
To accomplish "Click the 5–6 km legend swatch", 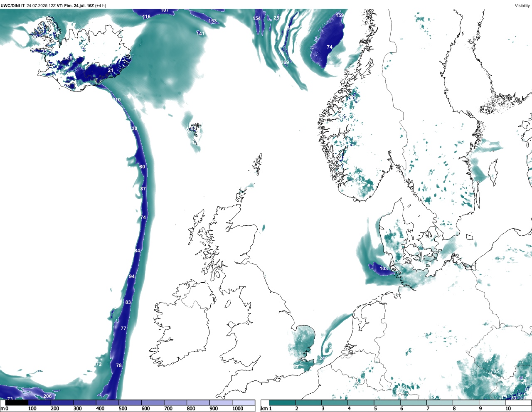I will pyautogui.click(x=387, y=402).
